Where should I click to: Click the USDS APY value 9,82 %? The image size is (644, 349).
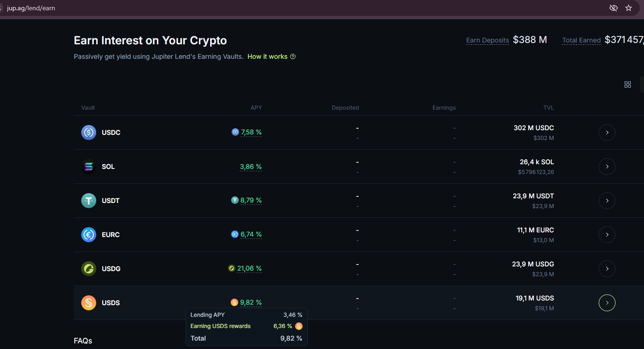click(x=251, y=302)
